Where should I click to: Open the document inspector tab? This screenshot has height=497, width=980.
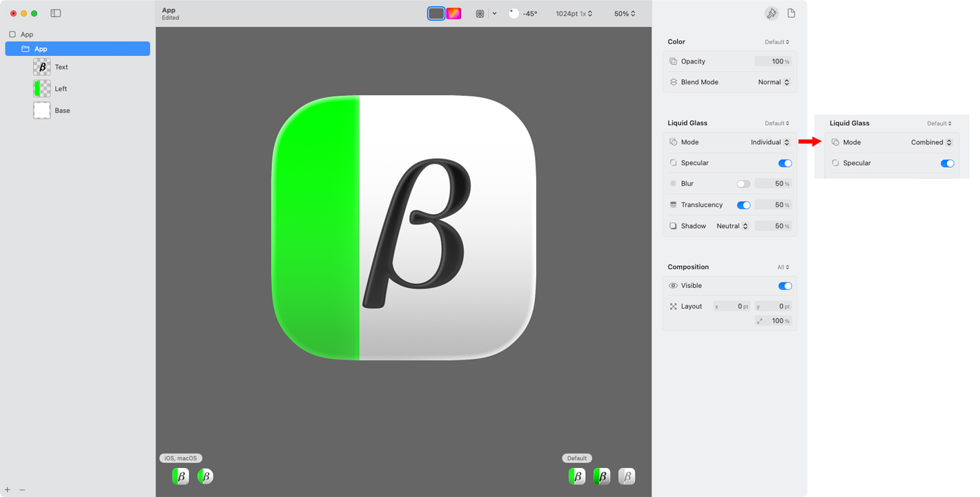point(792,14)
